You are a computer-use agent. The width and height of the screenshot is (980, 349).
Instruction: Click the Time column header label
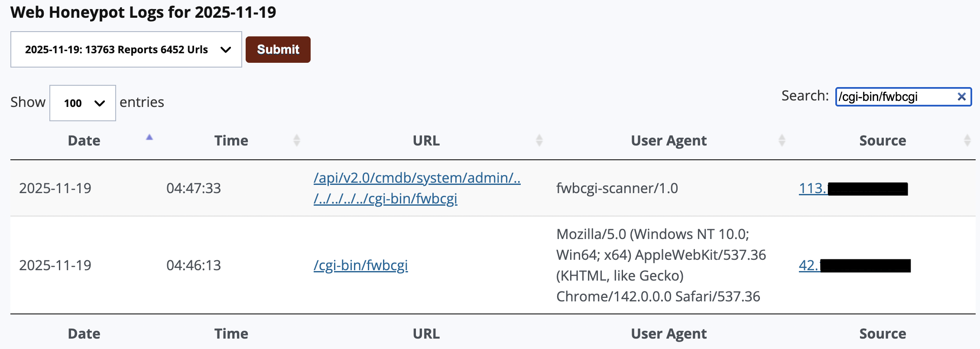point(231,141)
